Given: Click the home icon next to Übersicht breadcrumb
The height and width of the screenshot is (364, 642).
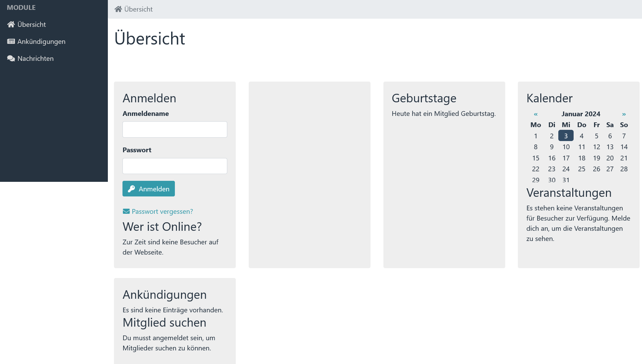Looking at the screenshot, I should [x=118, y=9].
